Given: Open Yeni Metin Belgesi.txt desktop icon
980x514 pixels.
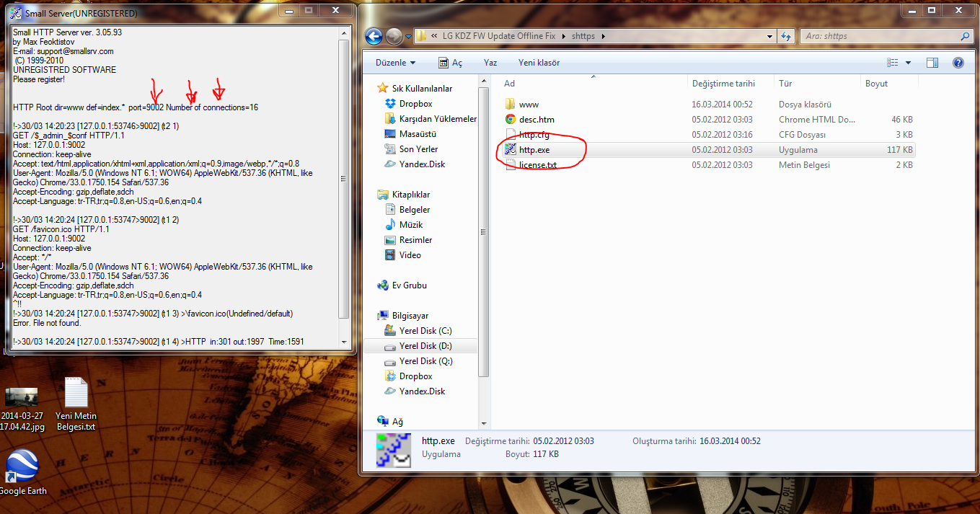Looking at the screenshot, I should (x=76, y=404).
